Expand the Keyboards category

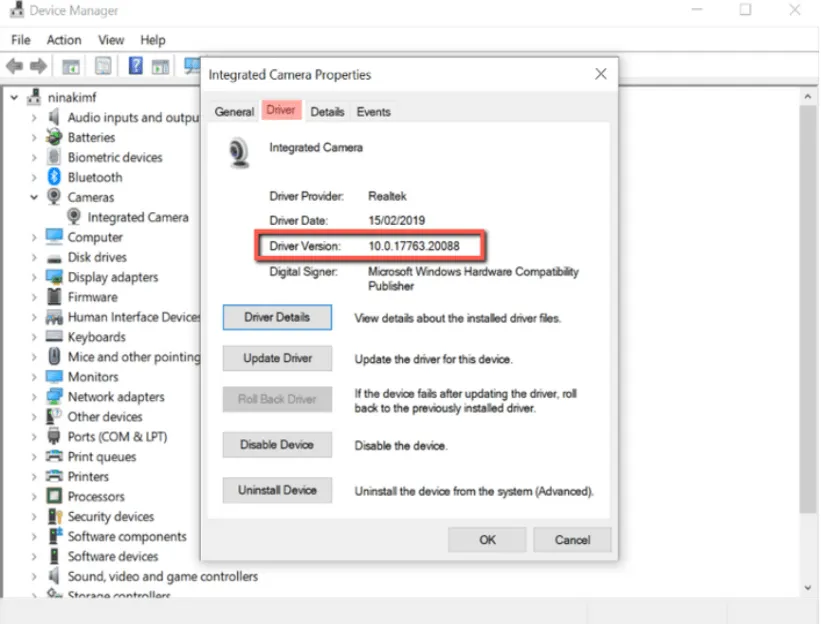click(x=34, y=337)
